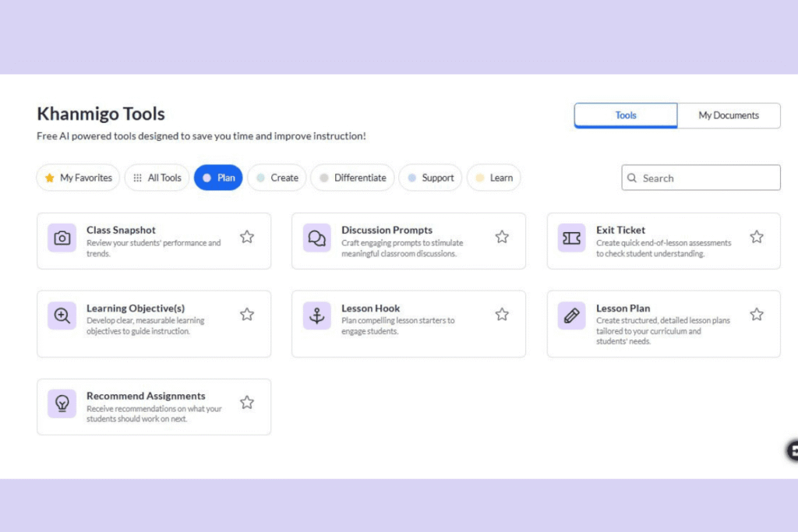Favorite the Class Snapshot tool
The image size is (798, 532).
pos(247,237)
